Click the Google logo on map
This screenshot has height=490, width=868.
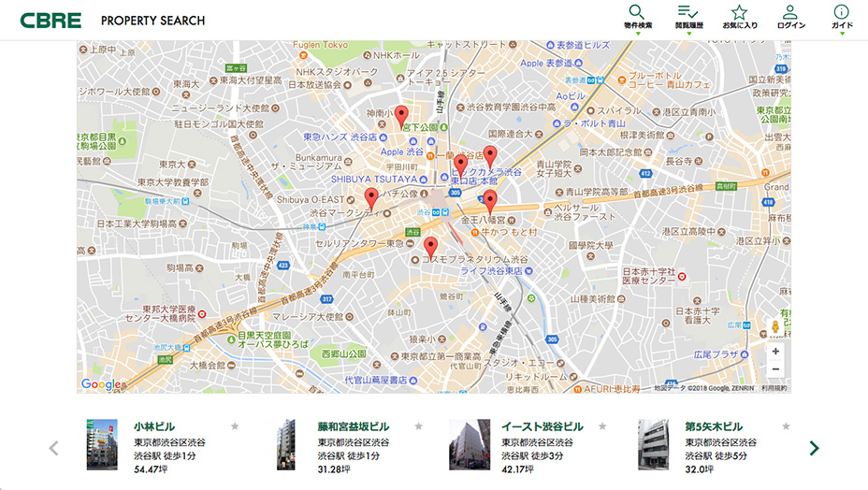pos(101,384)
